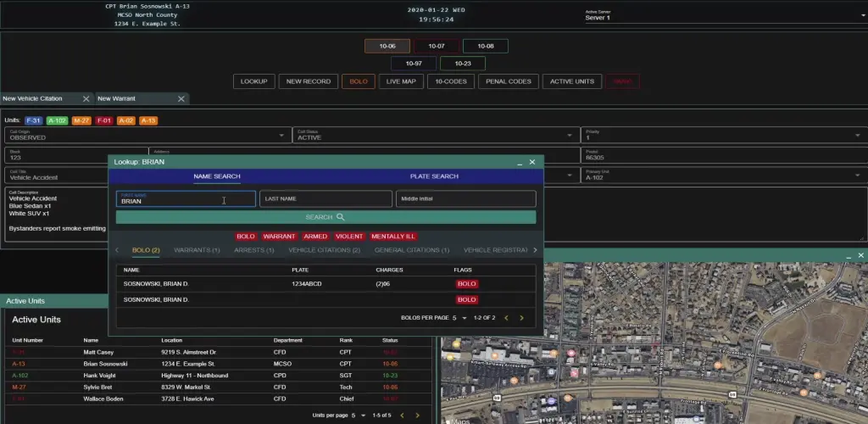Viewport: 868px width, 424px height.
Task: Close the Lookup: BRIAN dialog
Action: coord(532,162)
